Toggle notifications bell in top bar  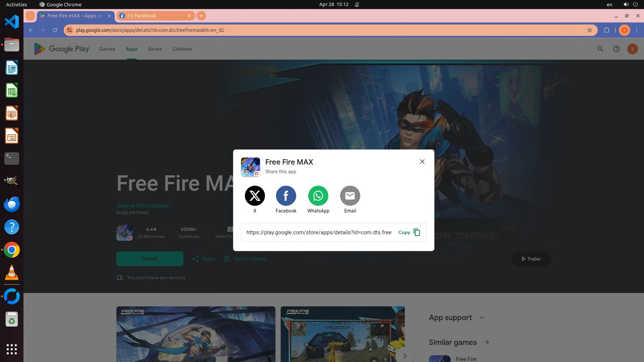pos(357,4)
